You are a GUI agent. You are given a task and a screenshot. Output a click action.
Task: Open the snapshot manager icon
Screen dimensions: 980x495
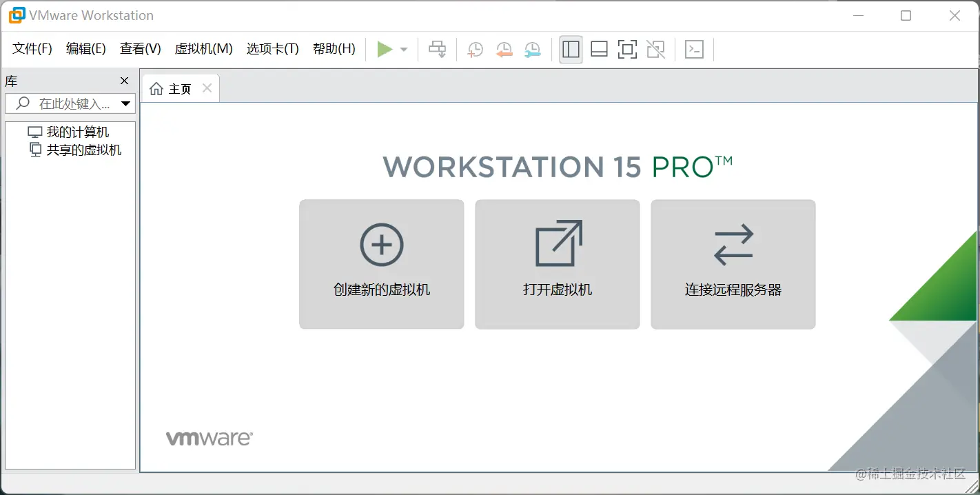click(532, 50)
